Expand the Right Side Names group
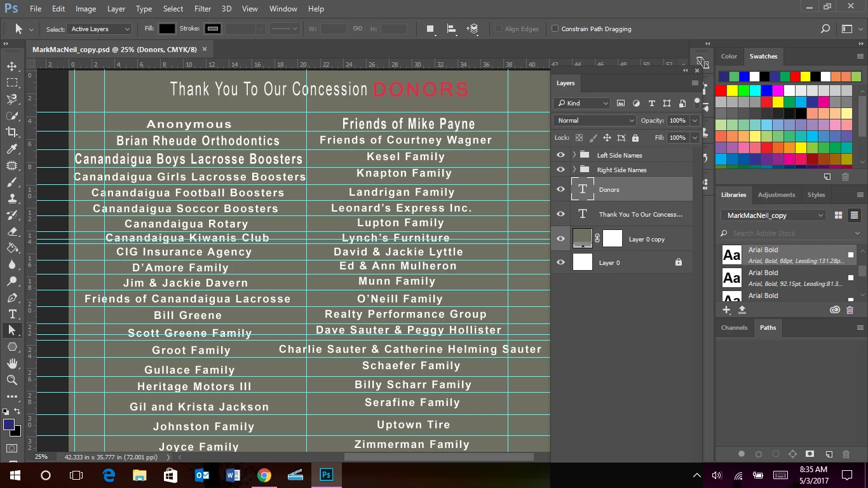The height and width of the screenshot is (488, 868). pos(574,170)
